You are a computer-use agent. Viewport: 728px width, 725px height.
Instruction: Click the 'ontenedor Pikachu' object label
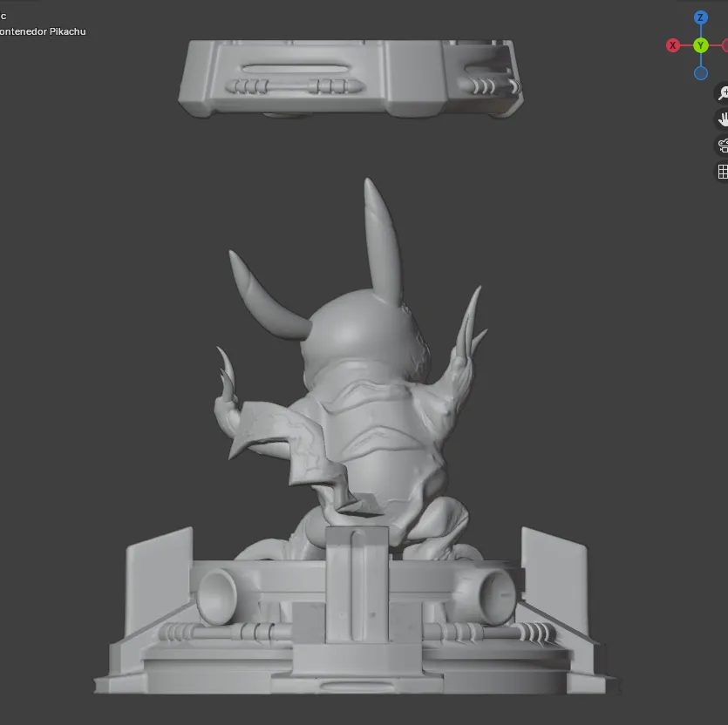(43, 31)
